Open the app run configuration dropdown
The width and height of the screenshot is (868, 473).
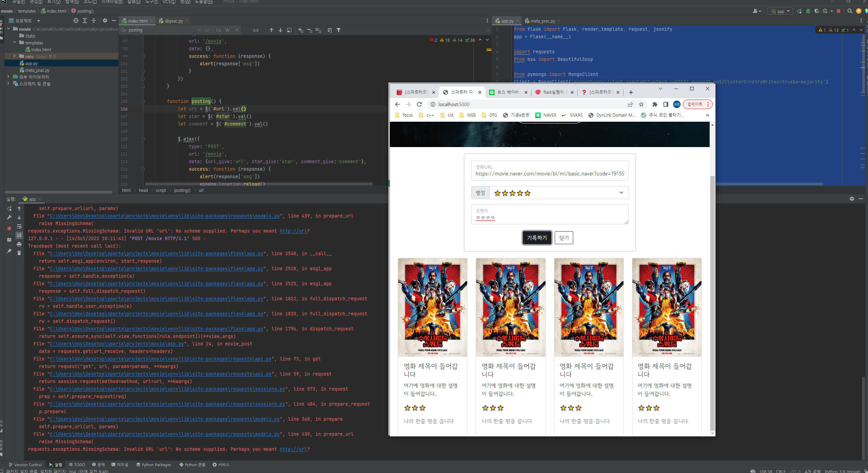point(780,11)
